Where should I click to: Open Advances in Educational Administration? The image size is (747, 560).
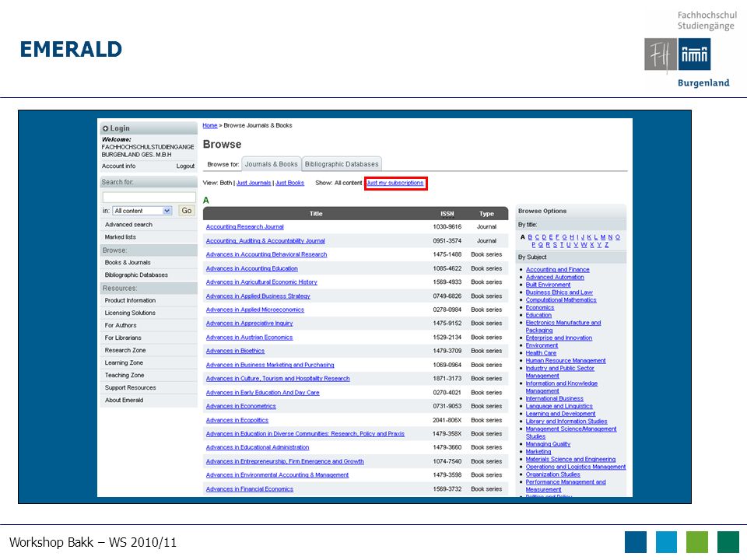click(x=258, y=448)
